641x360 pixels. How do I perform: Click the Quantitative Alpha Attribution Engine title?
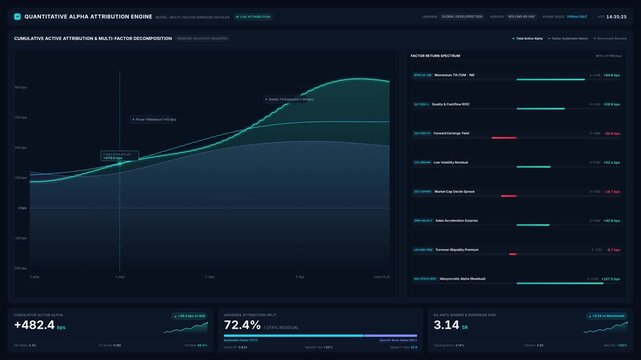click(x=88, y=17)
